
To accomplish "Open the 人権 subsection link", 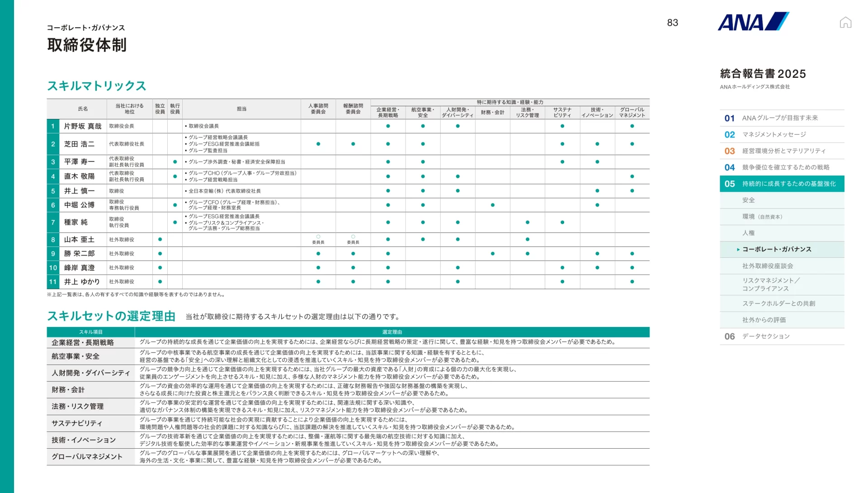I will (748, 233).
